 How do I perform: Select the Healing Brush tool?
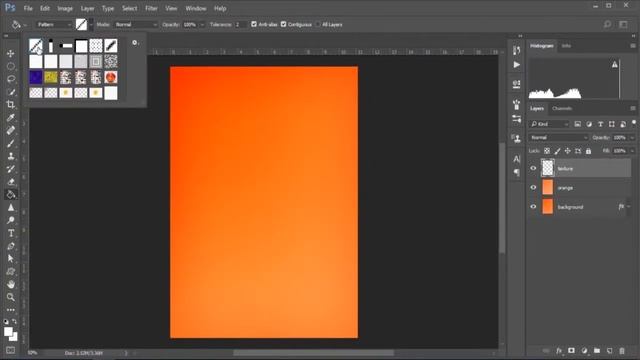pos(11,130)
